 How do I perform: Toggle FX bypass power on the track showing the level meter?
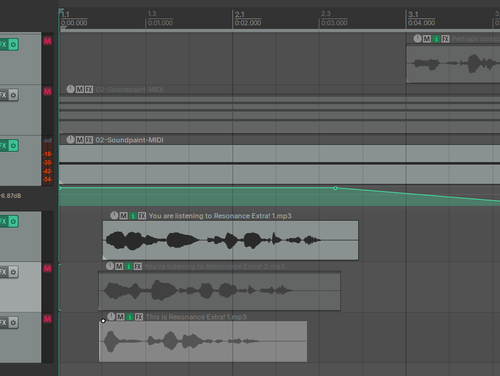(13, 145)
